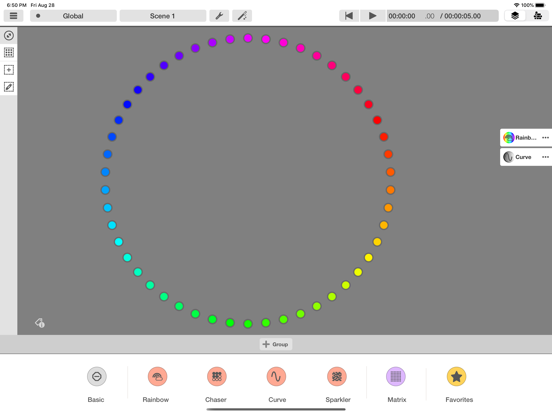552x414 pixels.
Task: Rewind to start of timeline
Action: coord(349,16)
